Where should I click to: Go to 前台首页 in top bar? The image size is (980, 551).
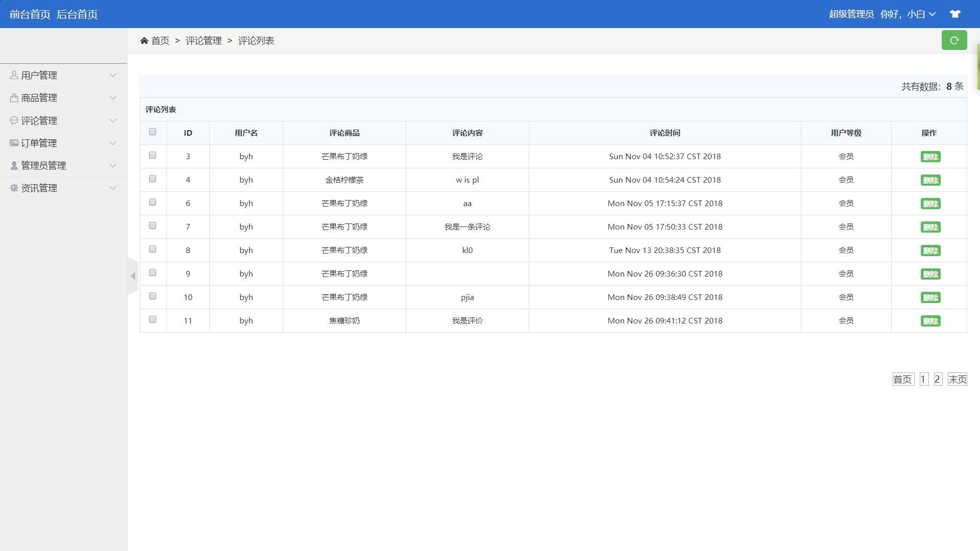[30, 14]
